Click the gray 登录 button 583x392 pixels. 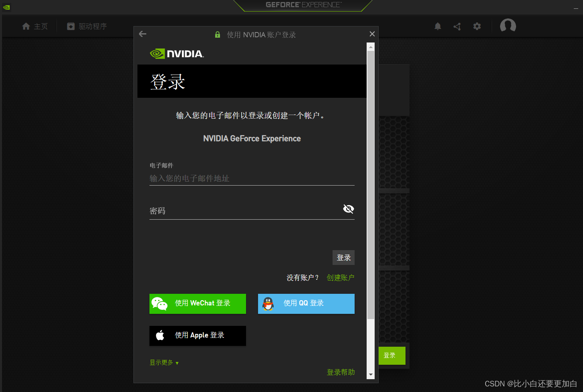(343, 258)
